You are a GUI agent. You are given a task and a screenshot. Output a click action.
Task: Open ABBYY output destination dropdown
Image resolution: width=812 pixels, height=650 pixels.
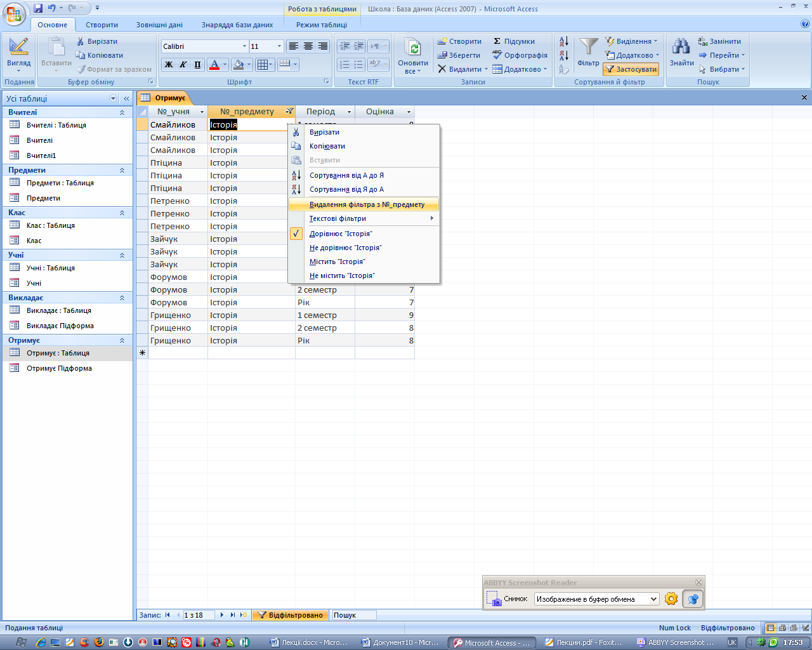pyautogui.click(x=653, y=599)
